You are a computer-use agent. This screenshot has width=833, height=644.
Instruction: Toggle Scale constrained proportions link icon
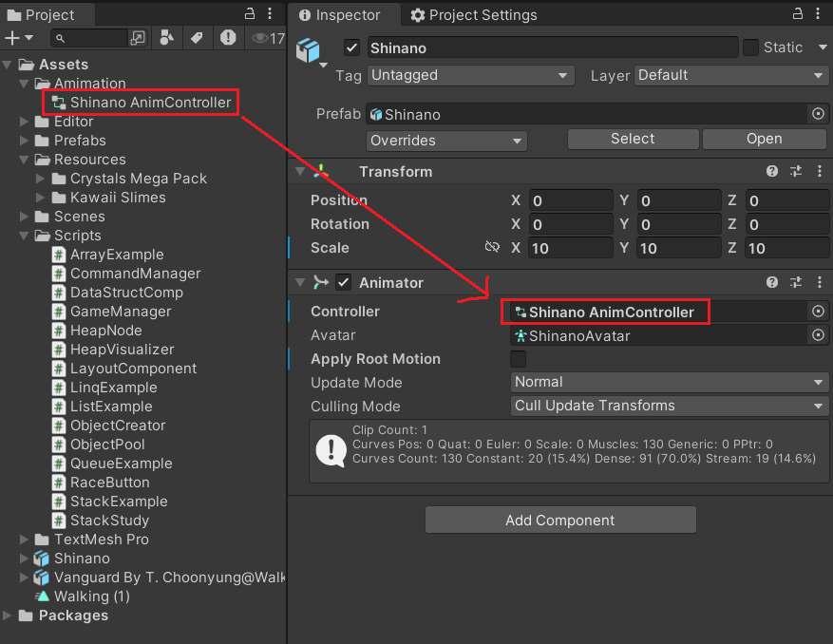492,247
